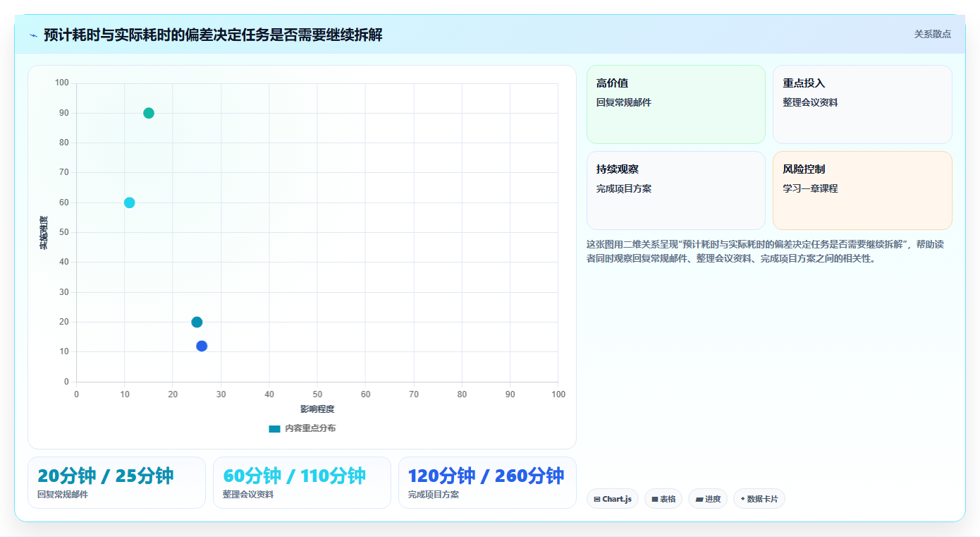Open the 风险控制 quadrant card
Screen dimensions: 980x537
[862, 191]
